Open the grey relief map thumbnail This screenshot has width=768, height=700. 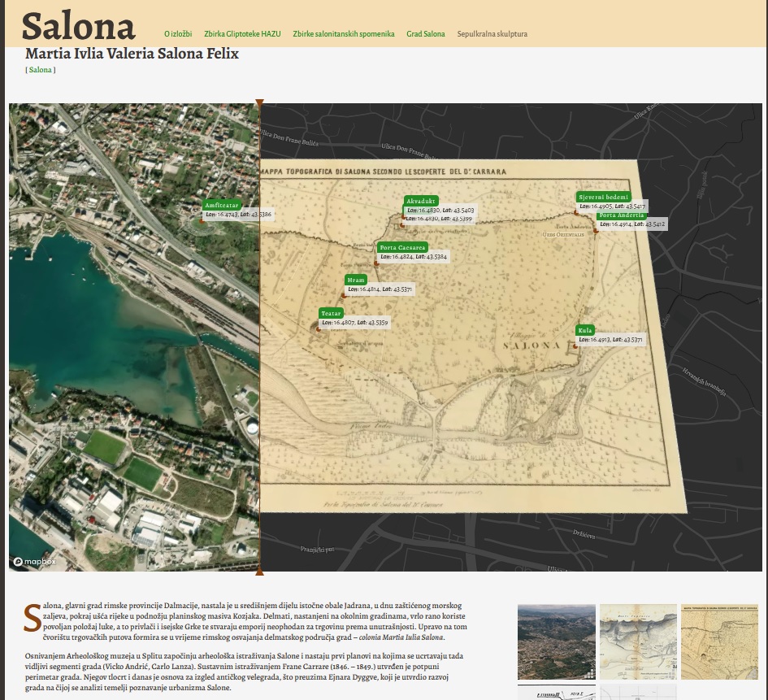click(638, 641)
